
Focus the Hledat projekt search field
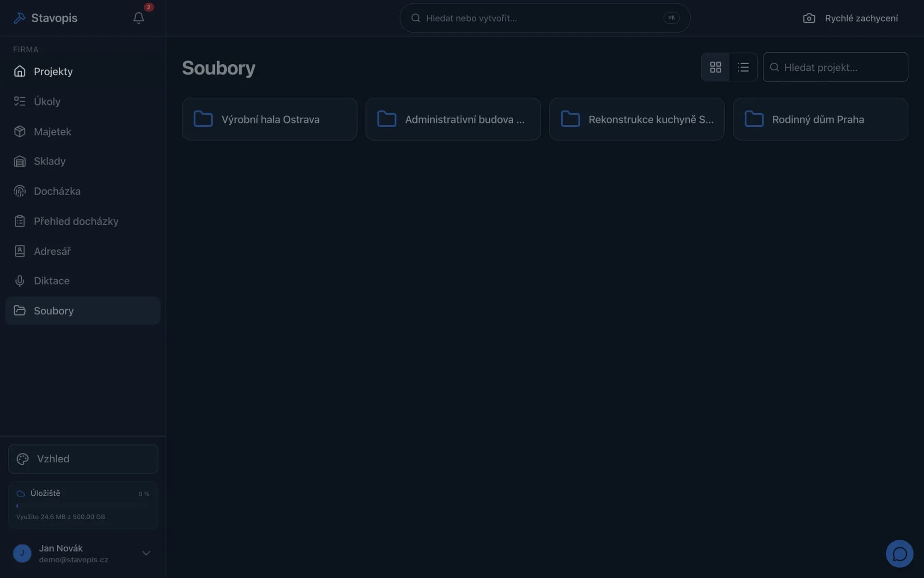[835, 67]
